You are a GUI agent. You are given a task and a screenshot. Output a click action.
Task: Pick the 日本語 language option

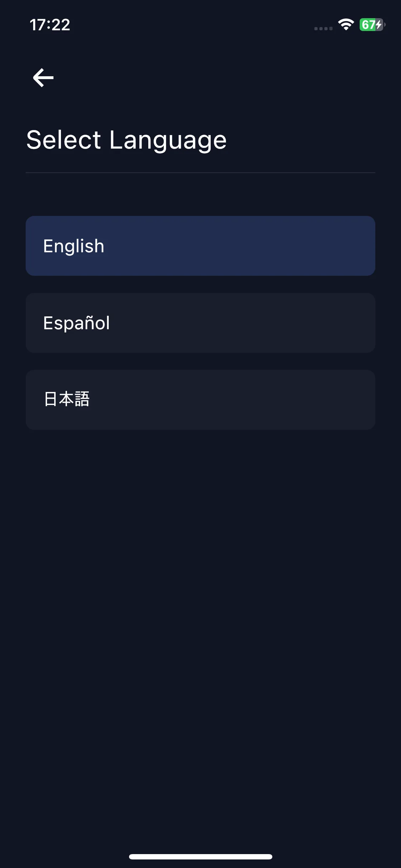(200, 400)
